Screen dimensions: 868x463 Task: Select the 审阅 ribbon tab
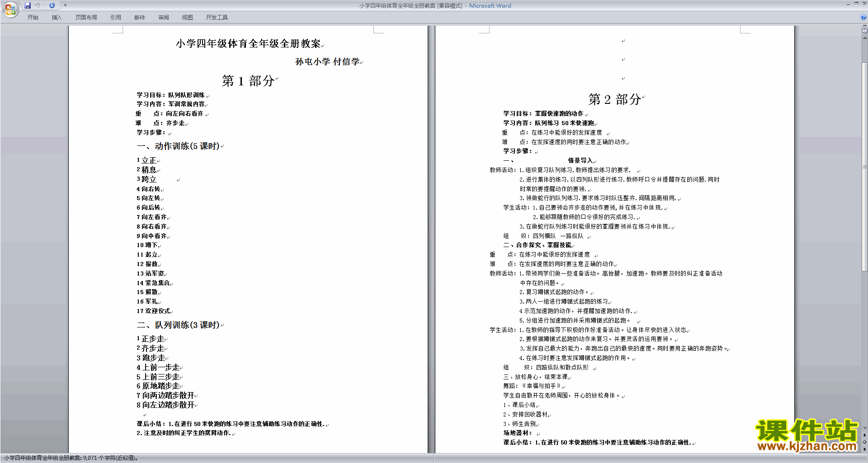click(x=164, y=17)
